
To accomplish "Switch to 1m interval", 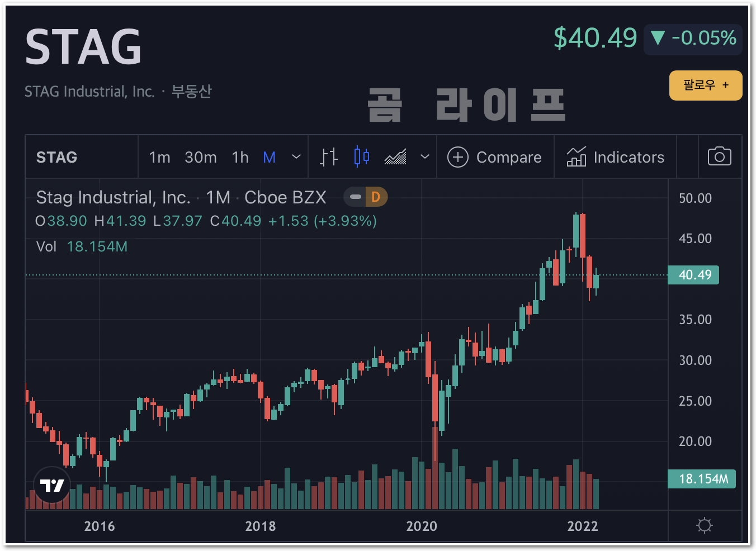I will (x=160, y=158).
